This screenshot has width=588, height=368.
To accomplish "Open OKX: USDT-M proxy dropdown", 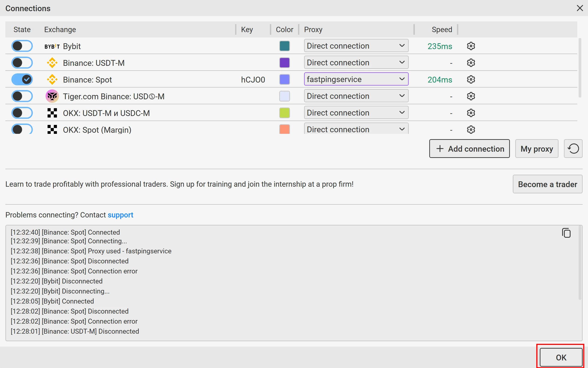I will 356,113.
